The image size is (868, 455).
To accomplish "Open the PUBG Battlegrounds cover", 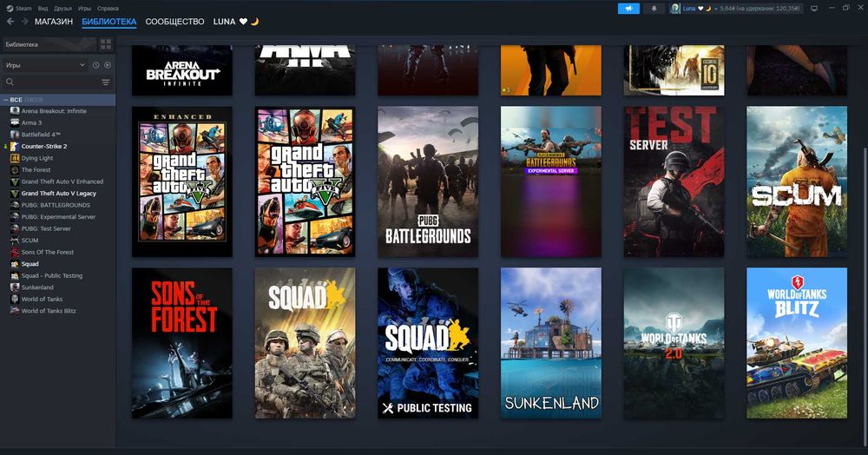I will tap(428, 181).
